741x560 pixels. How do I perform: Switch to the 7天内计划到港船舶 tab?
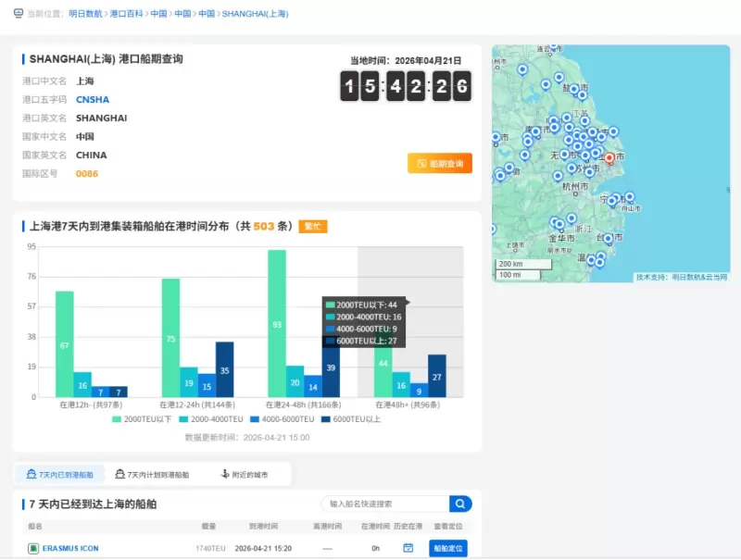pos(156,474)
